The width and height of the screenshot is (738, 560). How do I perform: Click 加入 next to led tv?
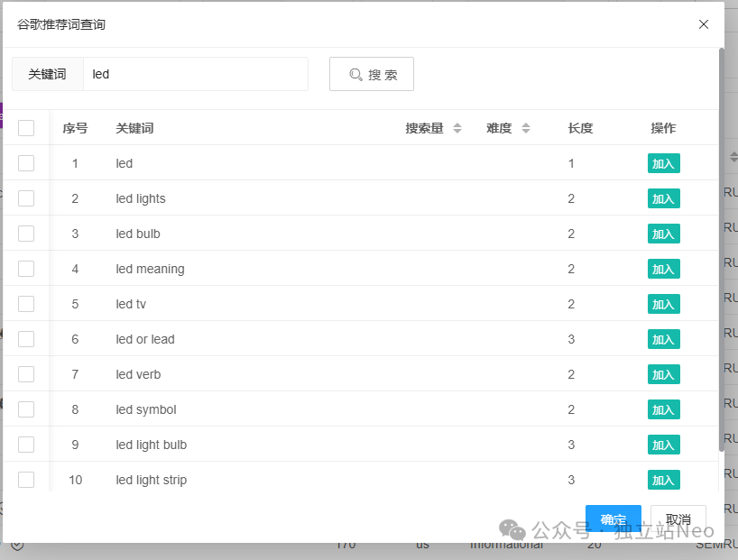point(663,304)
